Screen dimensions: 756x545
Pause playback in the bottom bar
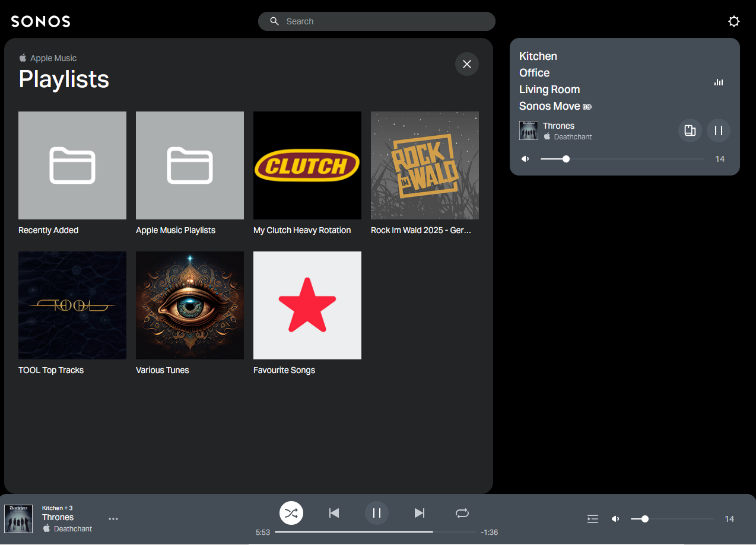pyautogui.click(x=377, y=513)
